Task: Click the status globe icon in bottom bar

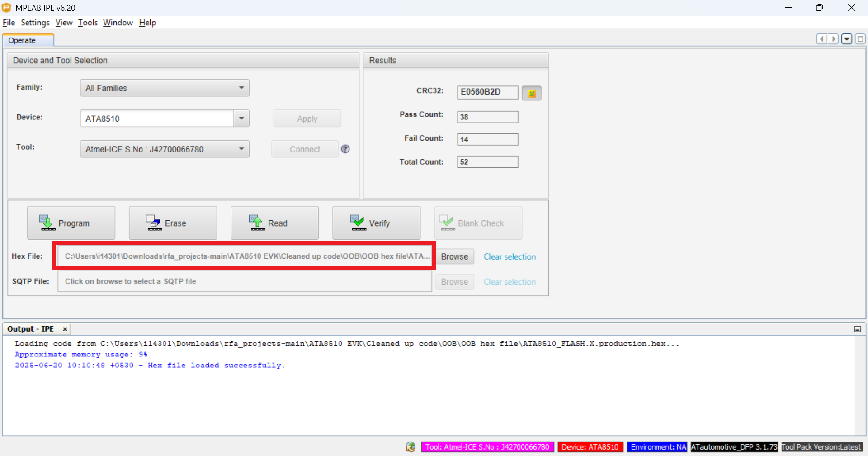Action: click(410, 447)
